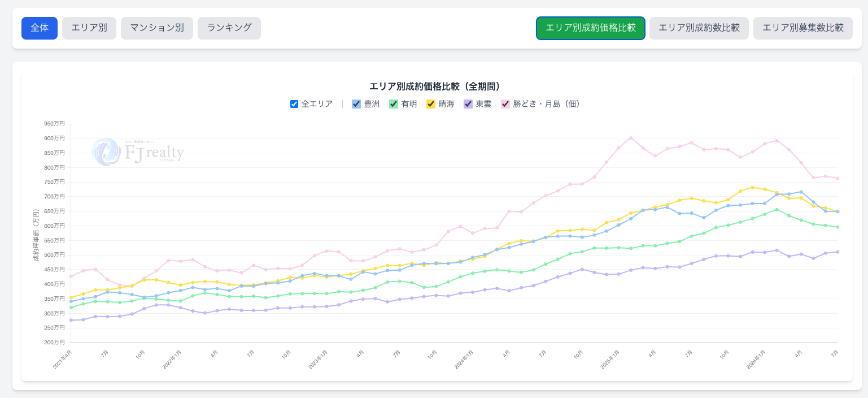Toggle the 晴海 yellow checkbox
Image resolution: width=868 pixels, height=398 pixels.
tap(431, 104)
